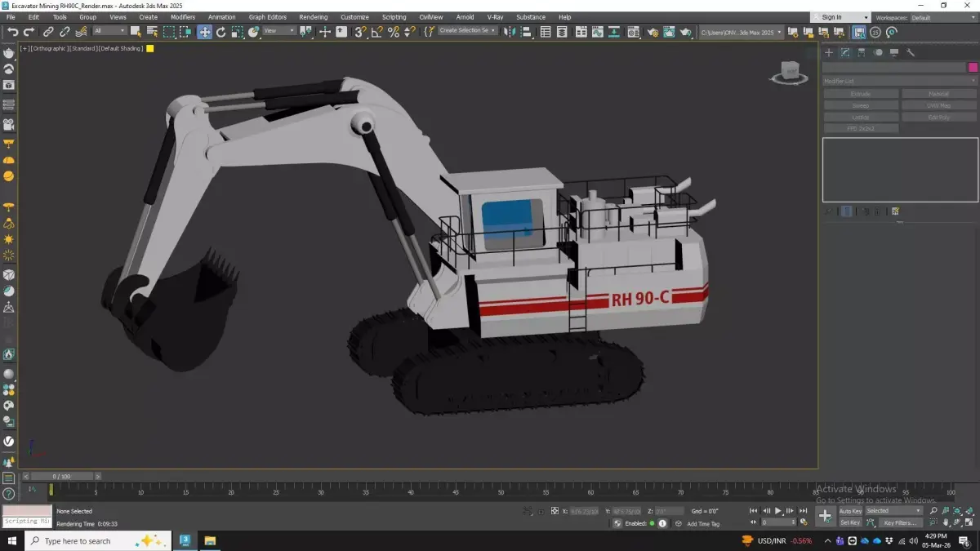Image resolution: width=980 pixels, height=551 pixels.
Task: Activate the Rotate tool
Action: tap(220, 32)
